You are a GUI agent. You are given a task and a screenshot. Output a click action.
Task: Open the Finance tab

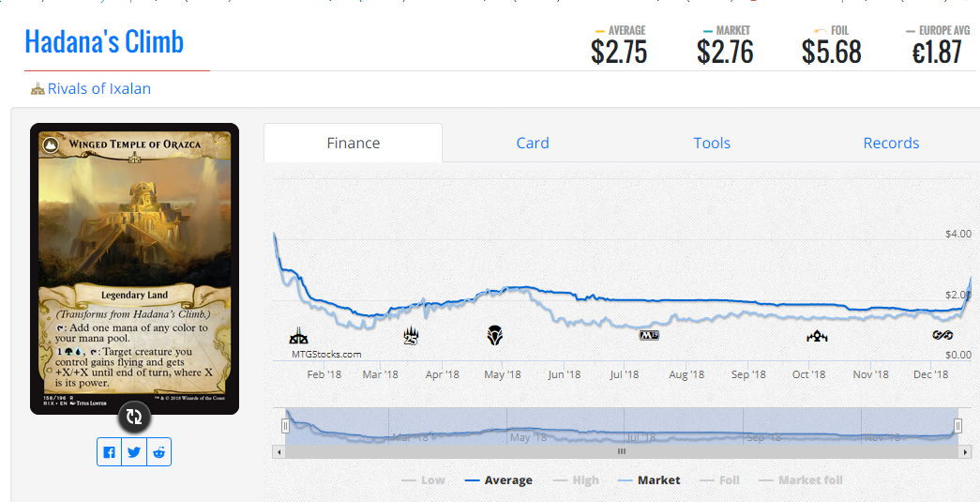pyautogui.click(x=354, y=143)
